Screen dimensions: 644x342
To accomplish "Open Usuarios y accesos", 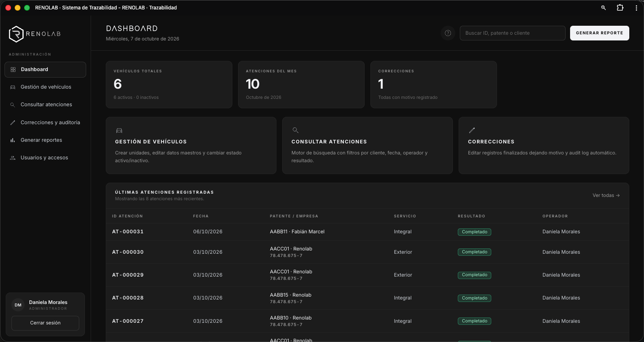I will tap(45, 158).
